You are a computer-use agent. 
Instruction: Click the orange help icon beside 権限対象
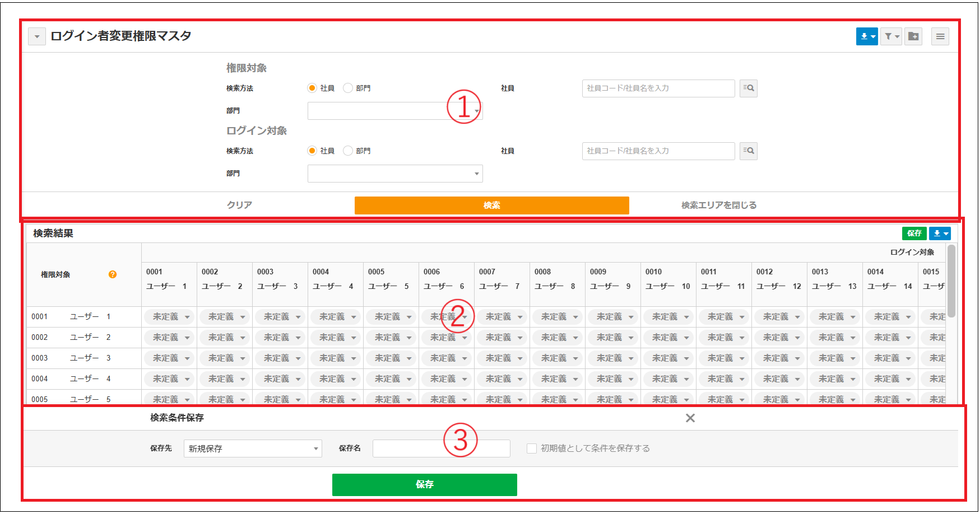[x=113, y=275]
